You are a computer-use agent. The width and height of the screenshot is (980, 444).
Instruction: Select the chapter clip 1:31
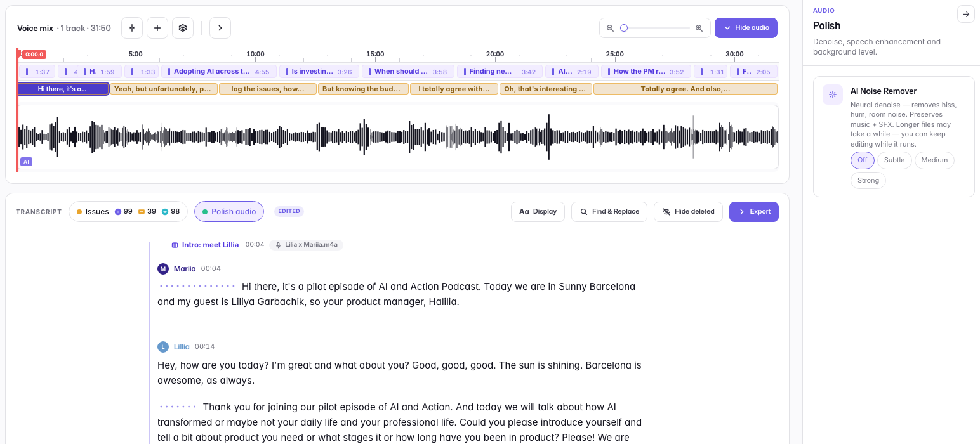tap(710, 72)
